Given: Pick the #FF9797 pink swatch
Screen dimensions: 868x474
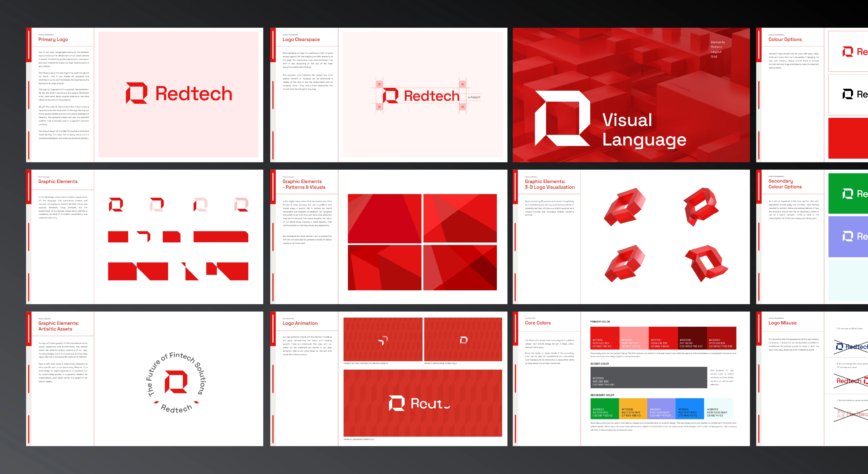Looking at the screenshot, I should 634,338.
